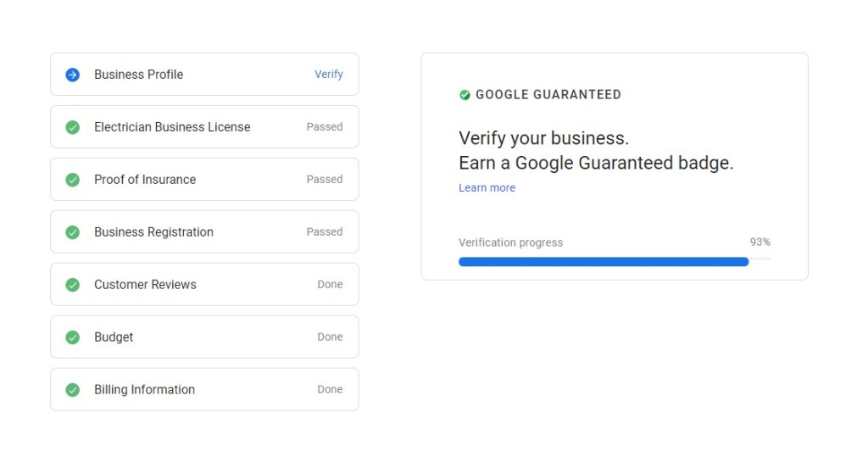Click the Passed status for Proof of Insurance
Viewport: 868px width, 451px height.
pos(325,180)
